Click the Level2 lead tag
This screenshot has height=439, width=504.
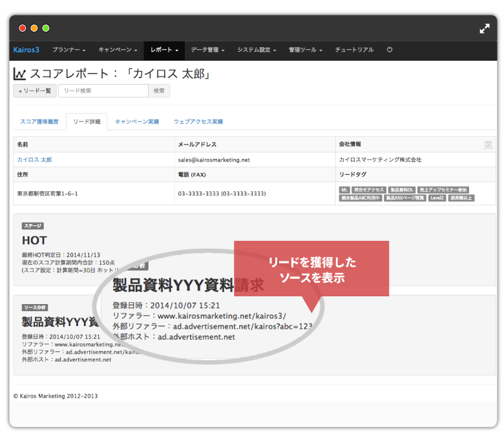click(437, 198)
